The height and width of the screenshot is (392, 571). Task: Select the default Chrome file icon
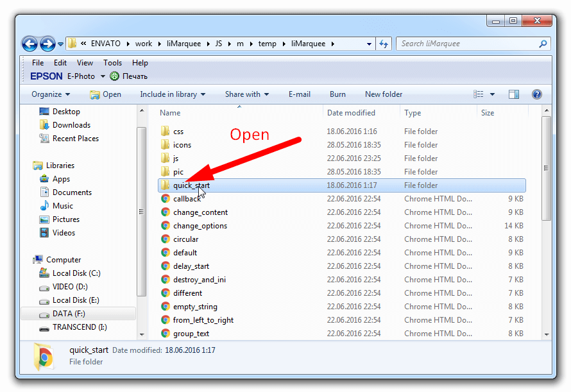166,253
